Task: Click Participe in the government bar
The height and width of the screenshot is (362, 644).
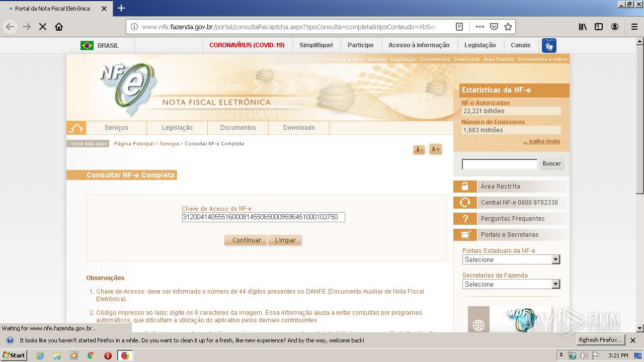Action: (361, 45)
